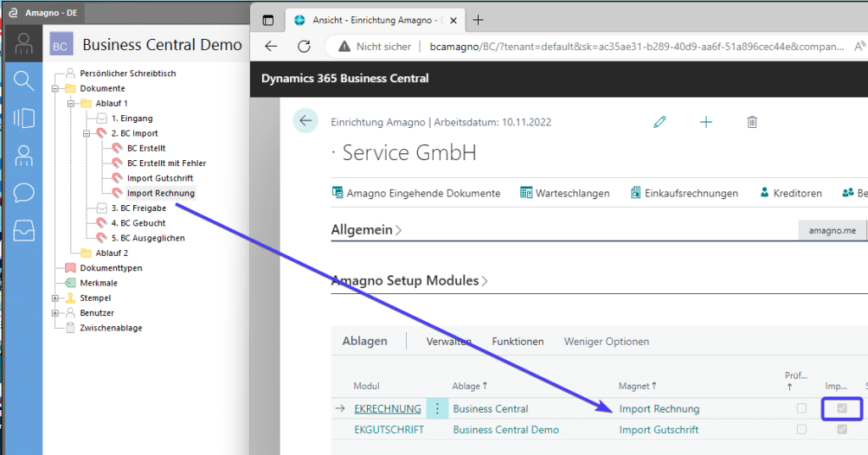
Task: Reload the browser page
Action: pos(304,47)
